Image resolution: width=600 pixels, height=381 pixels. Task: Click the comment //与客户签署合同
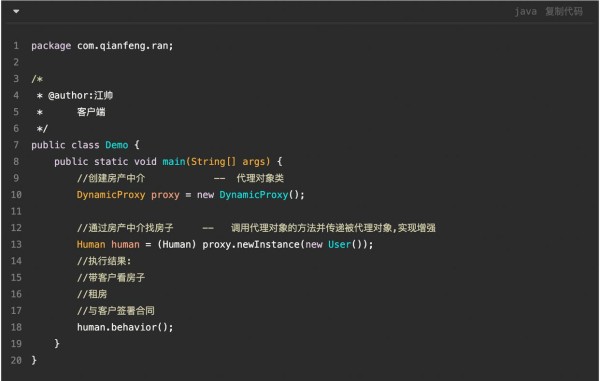116,310
